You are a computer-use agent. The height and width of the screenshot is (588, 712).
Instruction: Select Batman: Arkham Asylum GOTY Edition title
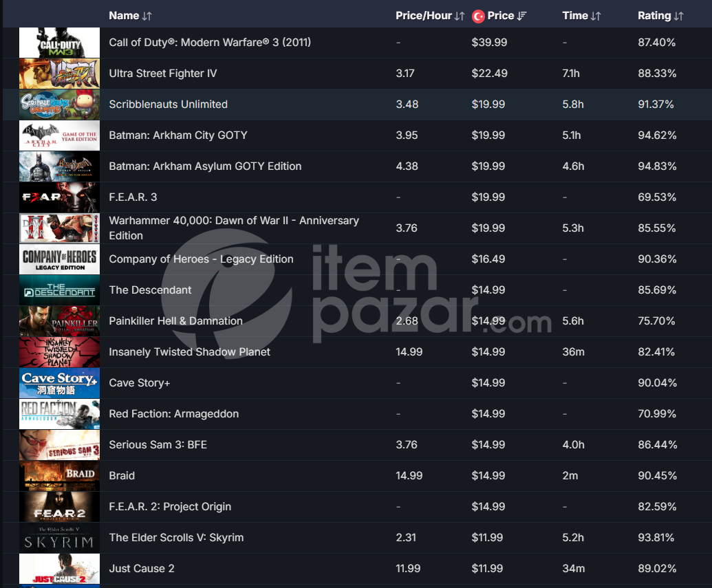click(205, 166)
